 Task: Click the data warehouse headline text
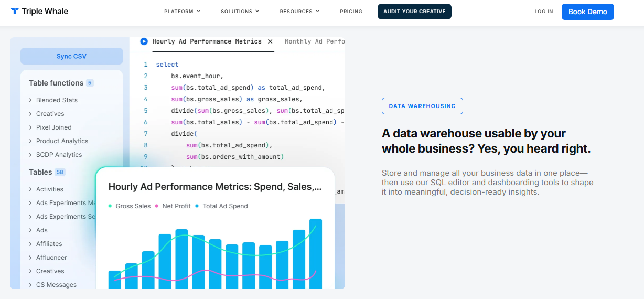(x=486, y=141)
